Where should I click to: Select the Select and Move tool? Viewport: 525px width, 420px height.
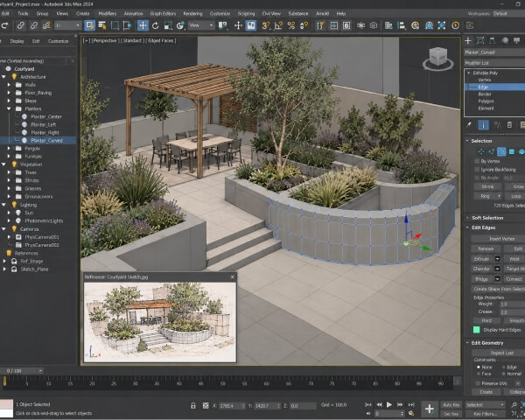pos(143,25)
